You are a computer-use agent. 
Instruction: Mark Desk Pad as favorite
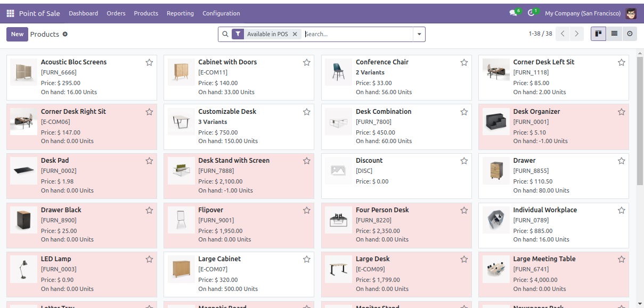[x=149, y=161]
